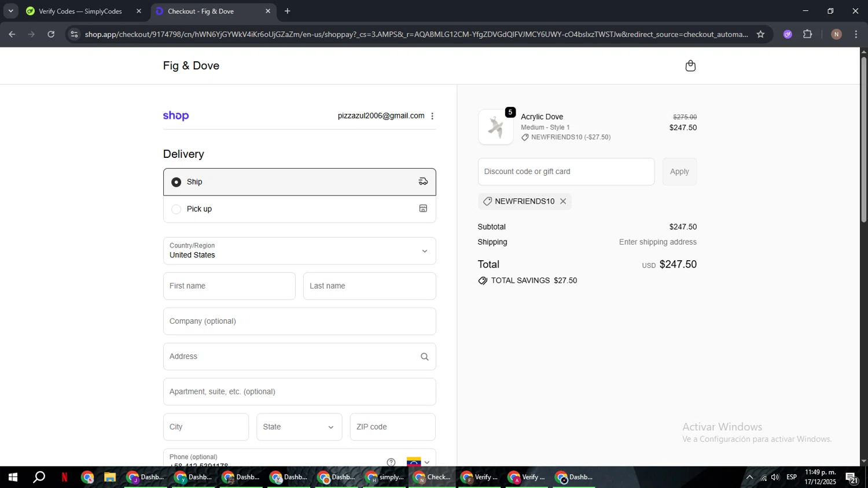This screenshot has height=488, width=868.
Task: Focus the Last name field
Action: pyautogui.click(x=369, y=286)
